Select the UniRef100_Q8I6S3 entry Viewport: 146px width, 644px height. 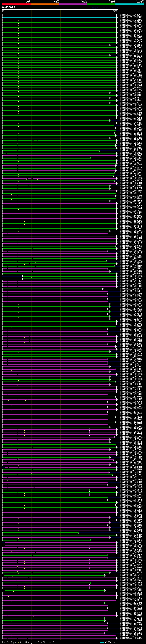coord(131,158)
